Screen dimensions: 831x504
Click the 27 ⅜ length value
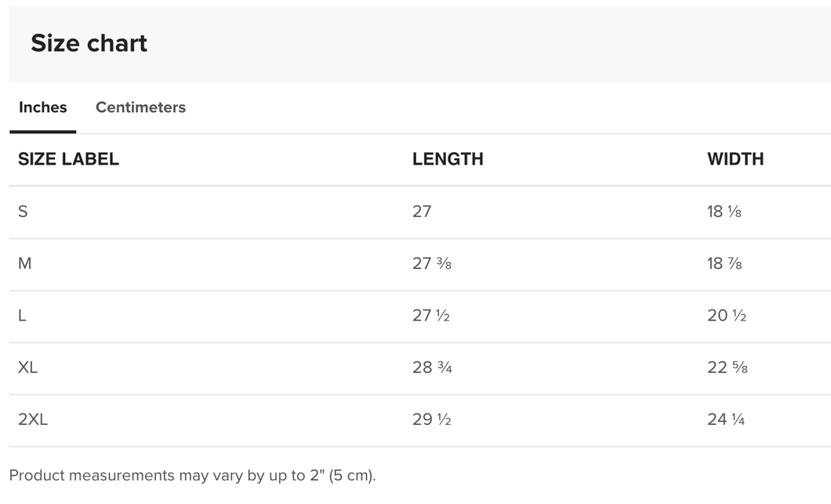(432, 263)
